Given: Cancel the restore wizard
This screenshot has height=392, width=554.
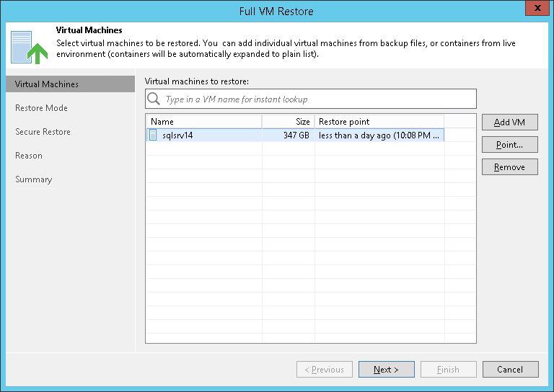Looking at the screenshot, I should tap(510, 370).
